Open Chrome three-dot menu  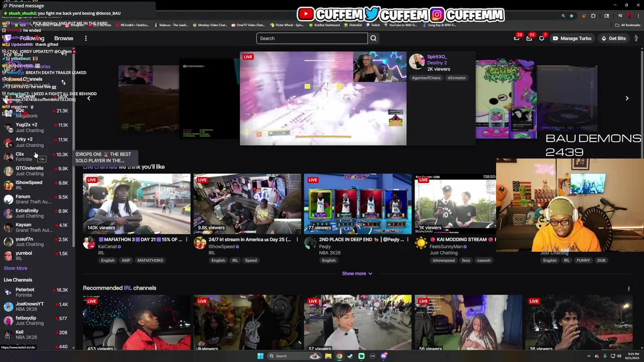point(639,16)
